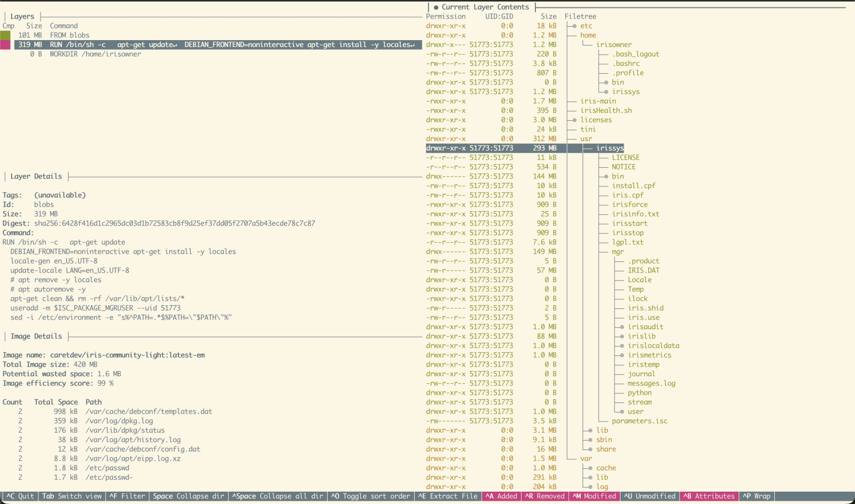Click the plus marker next to log
Screen dimensions: 855x504
click(590, 487)
